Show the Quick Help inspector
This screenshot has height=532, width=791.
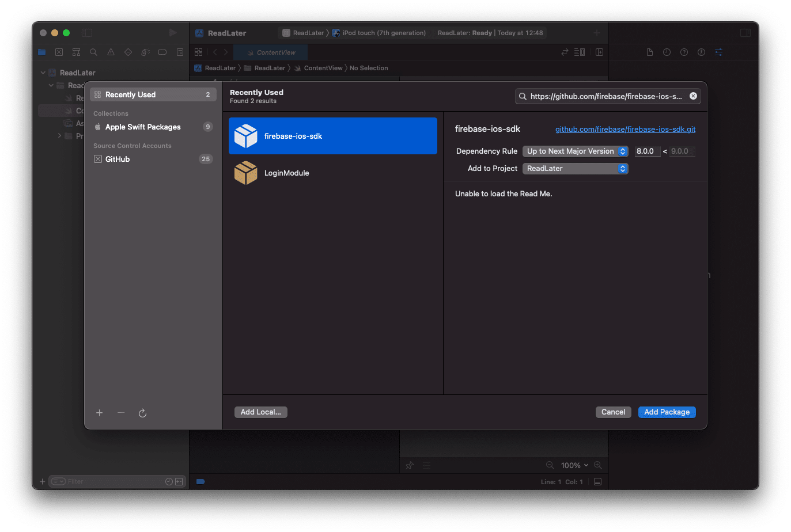click(684, 52)
